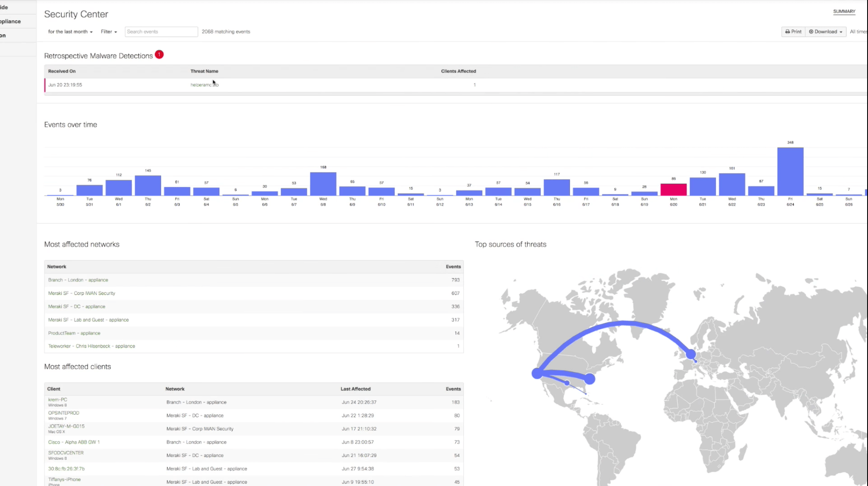Open the Download dropdown

coord(825,32)
